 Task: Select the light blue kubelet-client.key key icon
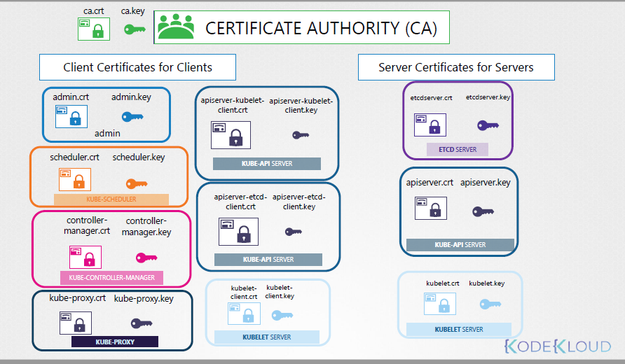282,316
